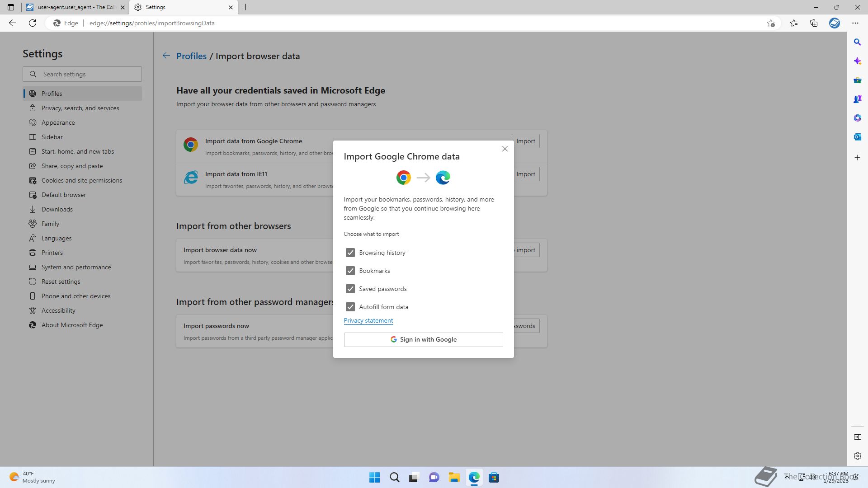This screenshot has height=488, width=868.
Task: Open Start, home, and new tabs settings
Action: (82, 151)
